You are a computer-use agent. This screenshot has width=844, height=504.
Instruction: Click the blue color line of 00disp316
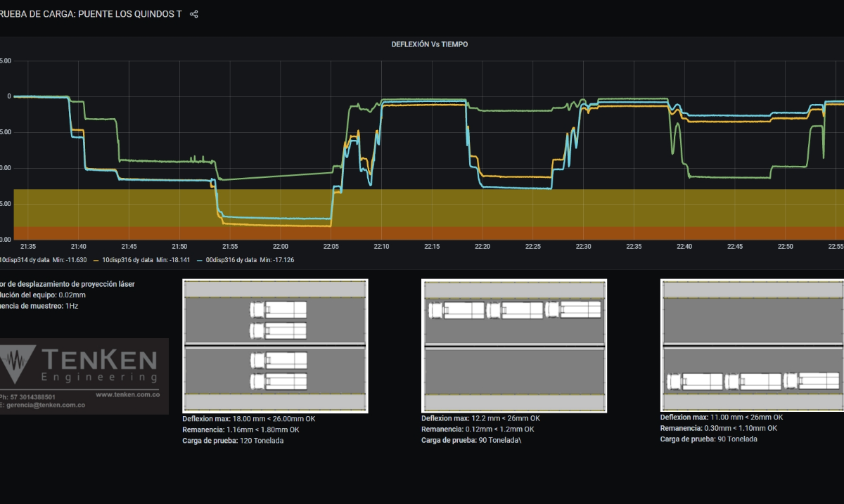tap(200, 260)
